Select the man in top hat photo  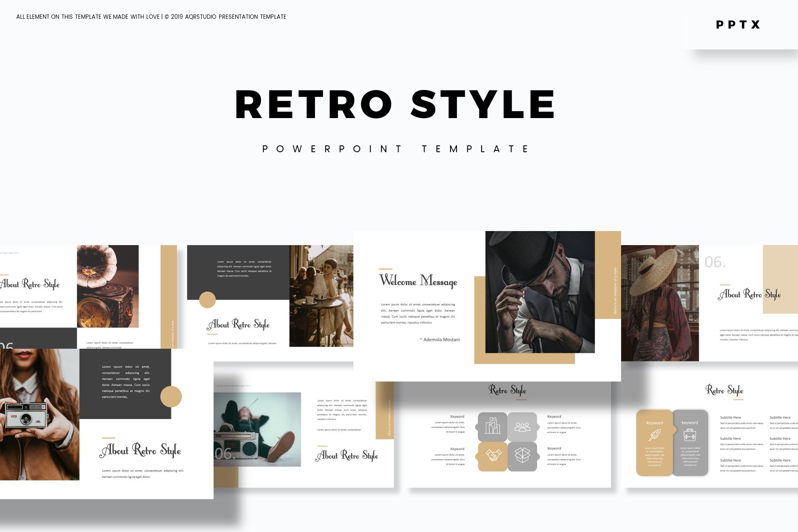tap(540, 292)
